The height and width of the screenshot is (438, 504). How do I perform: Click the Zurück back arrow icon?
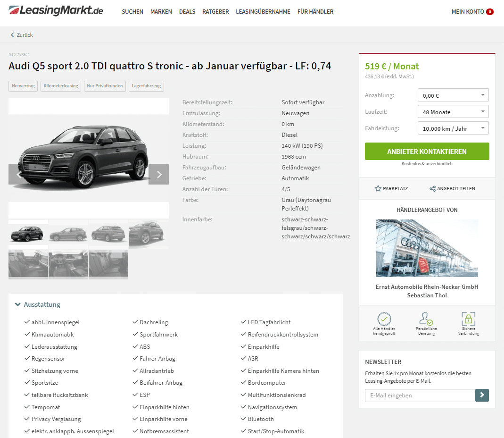tap(13, 35)
